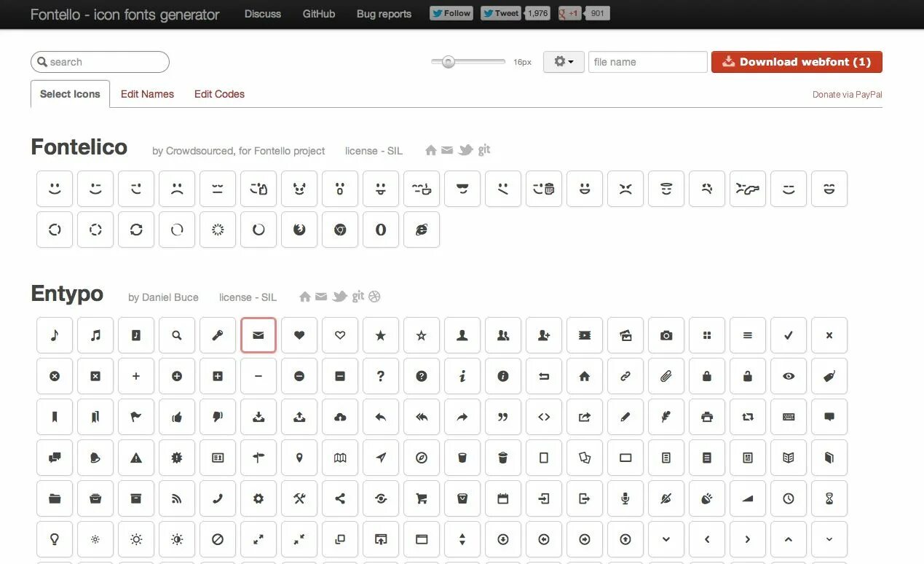Select the phone handset icon

pos(218,498)
